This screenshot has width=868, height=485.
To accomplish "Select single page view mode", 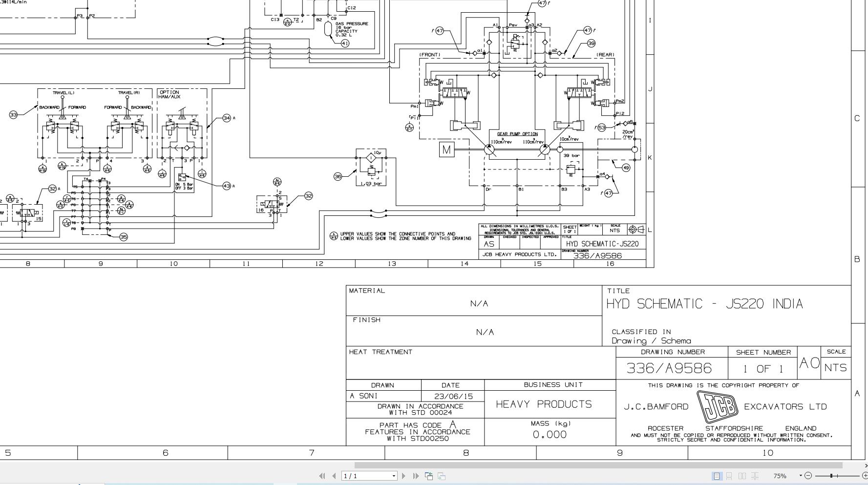I will pyautogui.click(x=717, y=476).
